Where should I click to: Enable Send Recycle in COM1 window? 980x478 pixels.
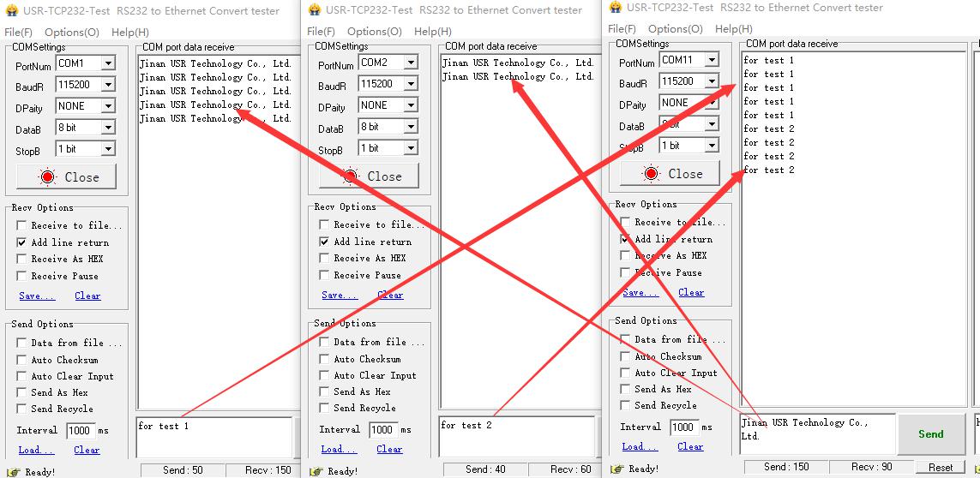(22, 409)
